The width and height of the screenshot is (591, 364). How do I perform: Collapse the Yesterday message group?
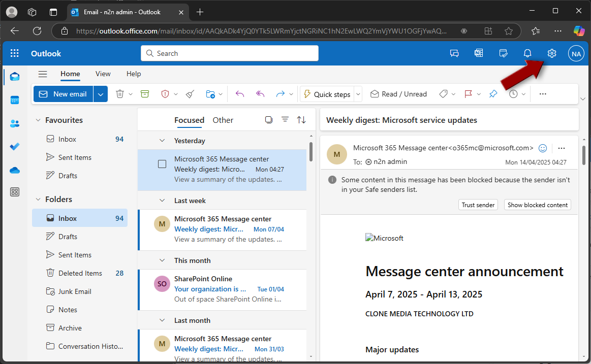click(x=162, y=141)
